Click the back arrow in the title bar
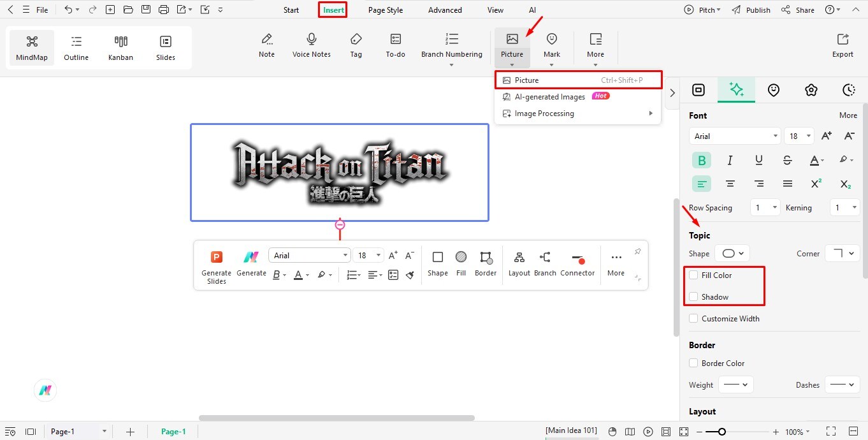Viewport: 868px width, 440px height. click(x=10, y=10)
